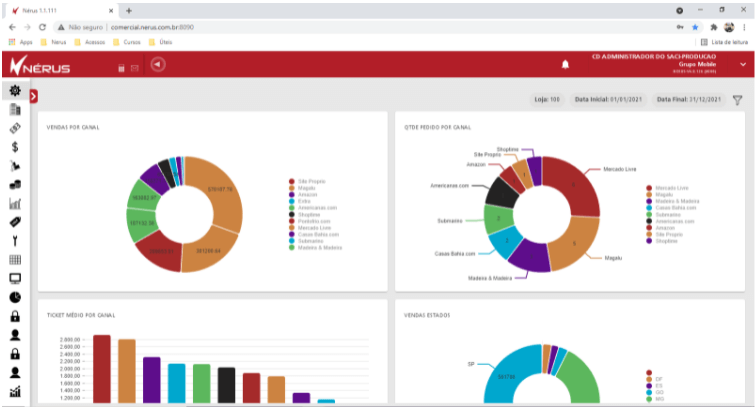
Task: Open the notifications bell
Action: (565, 64)
